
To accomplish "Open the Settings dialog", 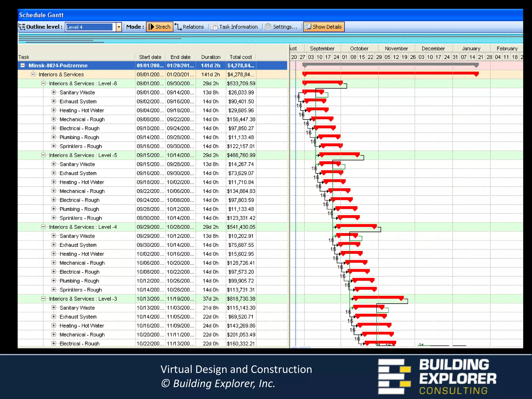I will (x=281, y=27).
